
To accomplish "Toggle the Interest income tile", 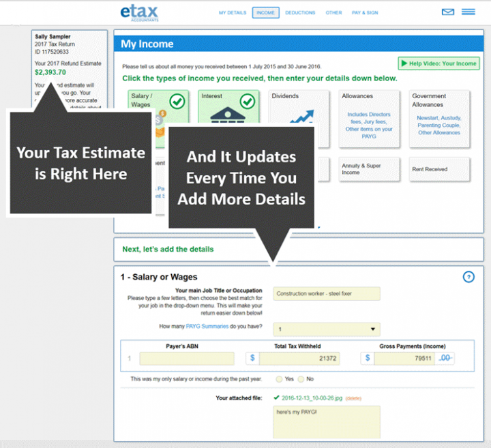I will pos(228,106).
